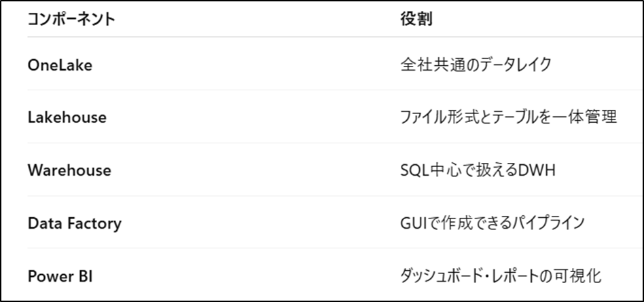Click the 全社共通のデータレイク description

point(476,64)
